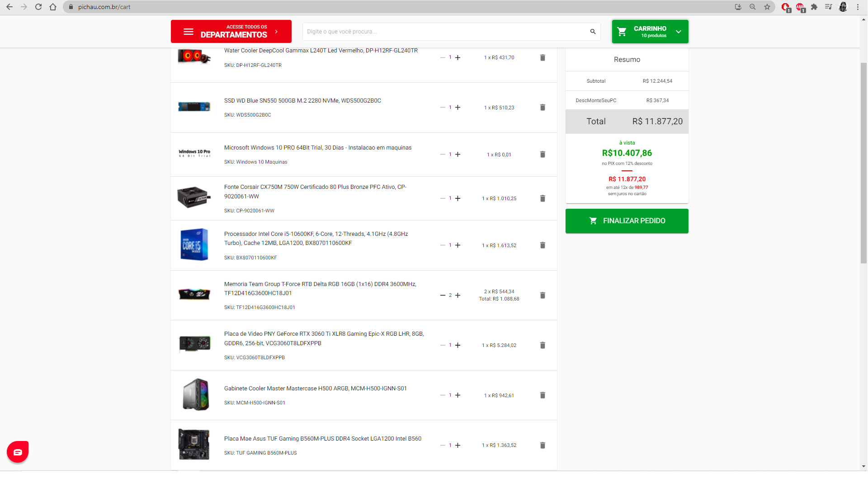868x488 pixels.
Task: Open Processador Intel Core i5 product link
Action: (316, 239)
